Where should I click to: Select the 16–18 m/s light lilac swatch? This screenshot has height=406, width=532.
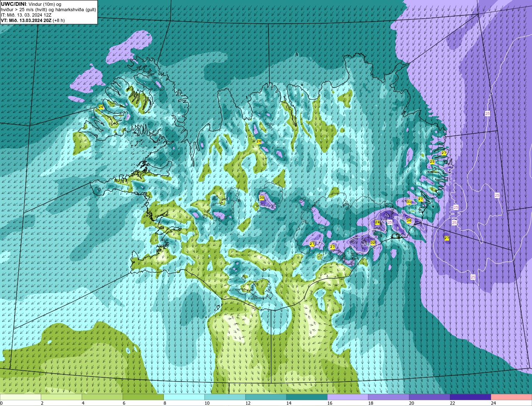point(348,397)
